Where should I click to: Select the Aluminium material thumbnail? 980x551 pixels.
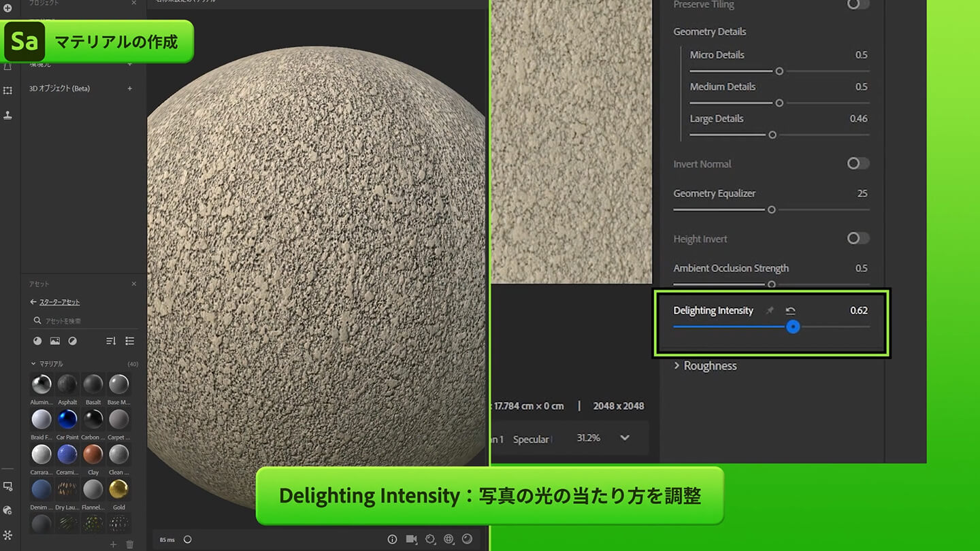(x=42, y=384)
